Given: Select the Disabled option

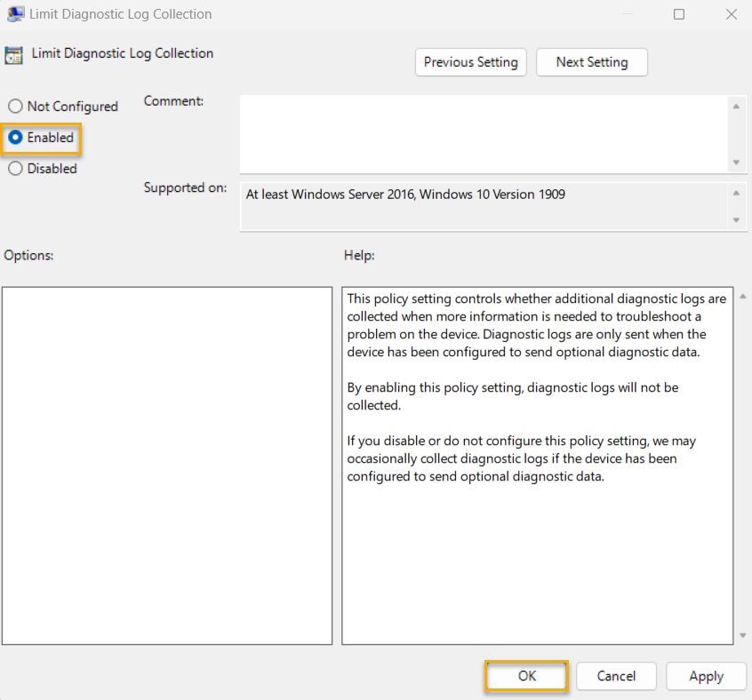Looking at the screenshot, I should pyautogui.click(x=15, y=168).
